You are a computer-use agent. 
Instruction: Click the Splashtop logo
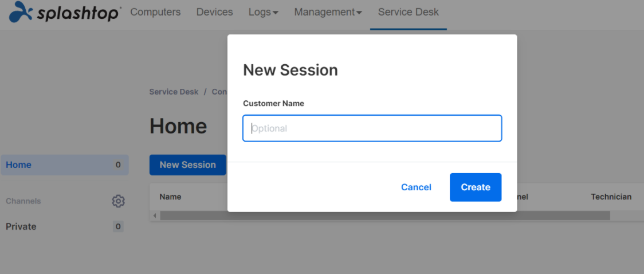point(65,12)
